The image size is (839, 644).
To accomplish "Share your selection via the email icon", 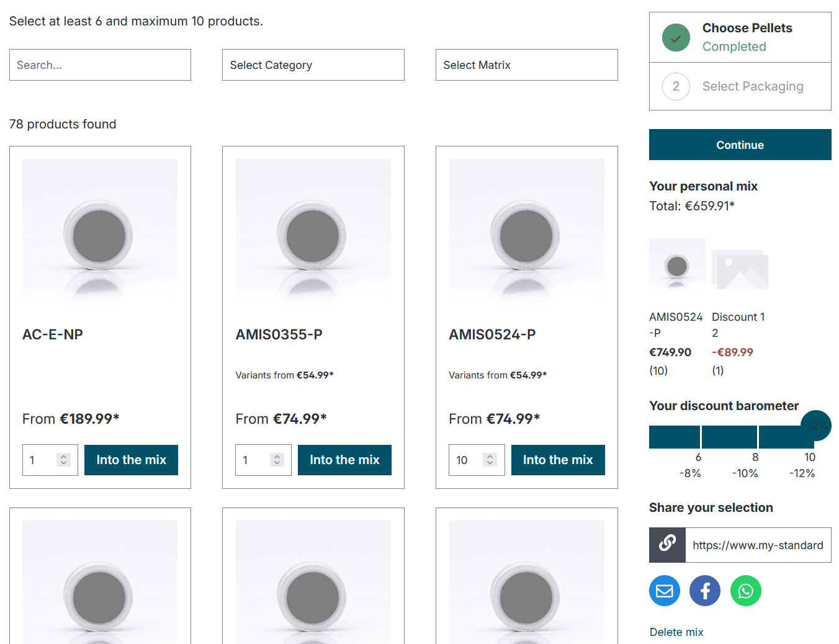I will 664,591.
